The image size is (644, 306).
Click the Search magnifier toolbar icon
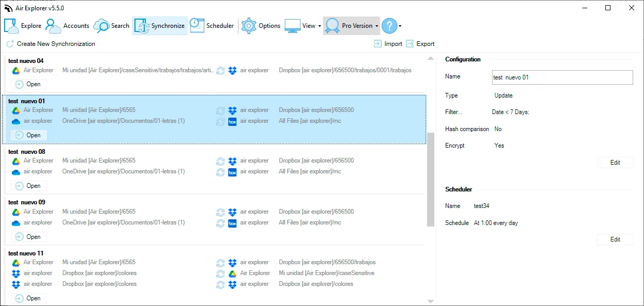[x=101, y=26]
